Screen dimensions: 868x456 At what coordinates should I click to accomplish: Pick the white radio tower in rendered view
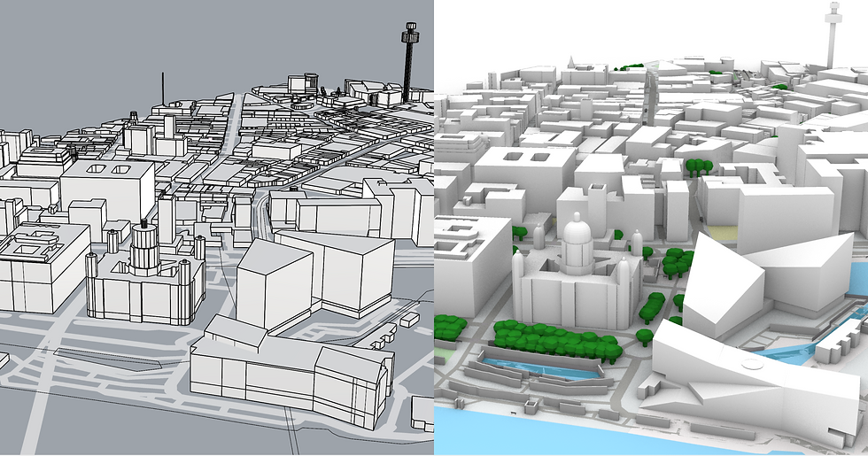coord(832,35)
